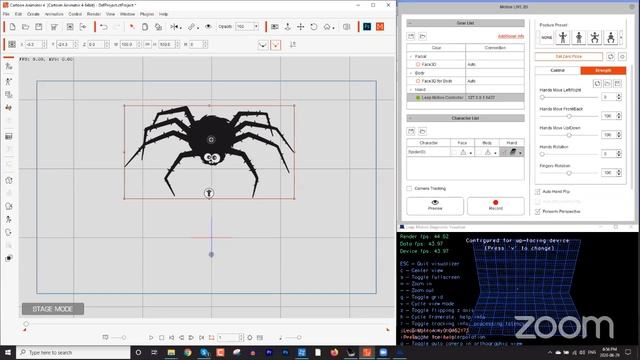Viewport: 640px width, 360px height.
Task: Click the left sidebar bone editor top icon
Action: pyautogui.click(x=9, y=67)
